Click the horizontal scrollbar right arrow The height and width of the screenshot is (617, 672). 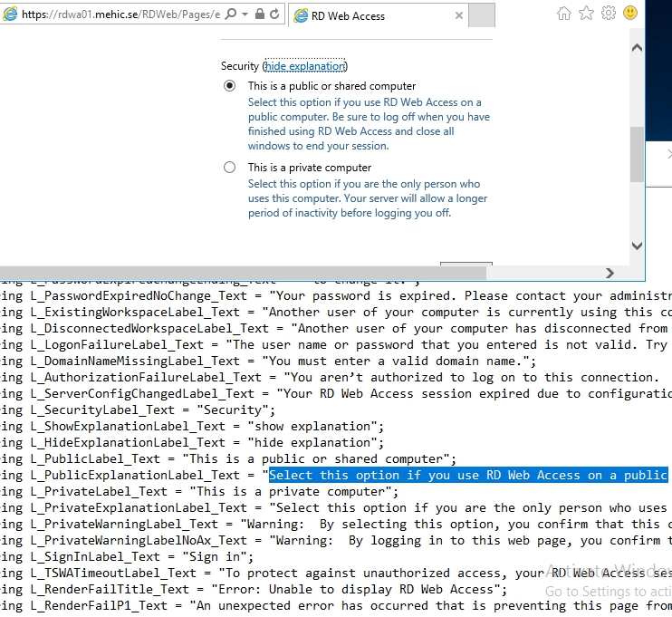pyautogui.click(x=610, y=273)
